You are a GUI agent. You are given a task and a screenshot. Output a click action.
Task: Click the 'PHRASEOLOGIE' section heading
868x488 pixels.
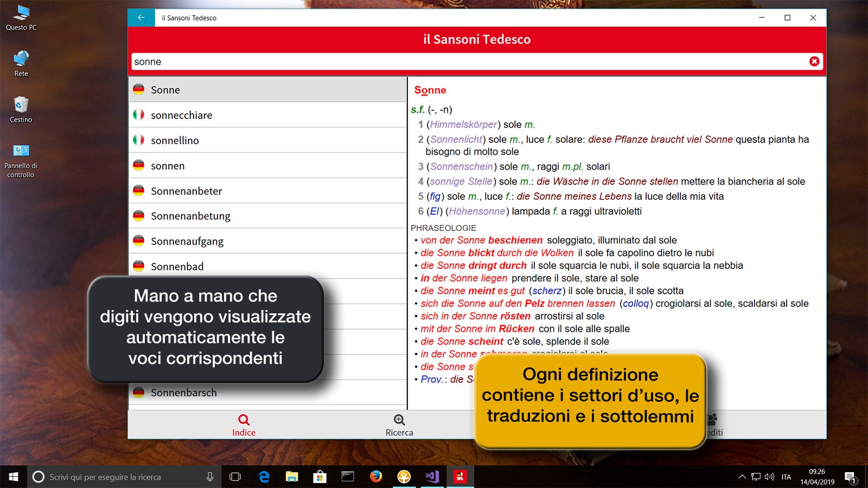[443, 228]
